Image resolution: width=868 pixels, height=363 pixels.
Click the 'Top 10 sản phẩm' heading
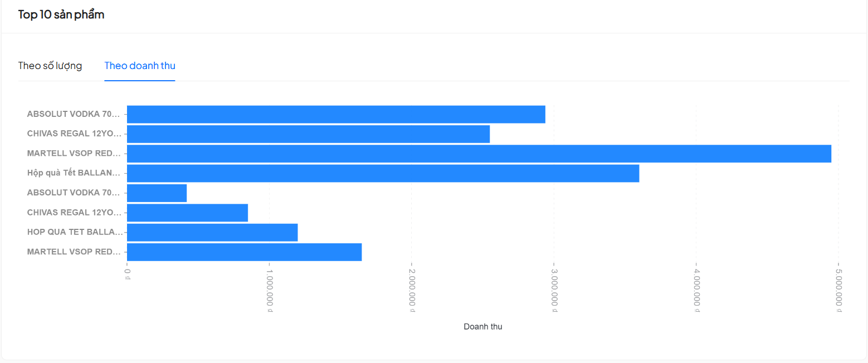tap(61, 14)
